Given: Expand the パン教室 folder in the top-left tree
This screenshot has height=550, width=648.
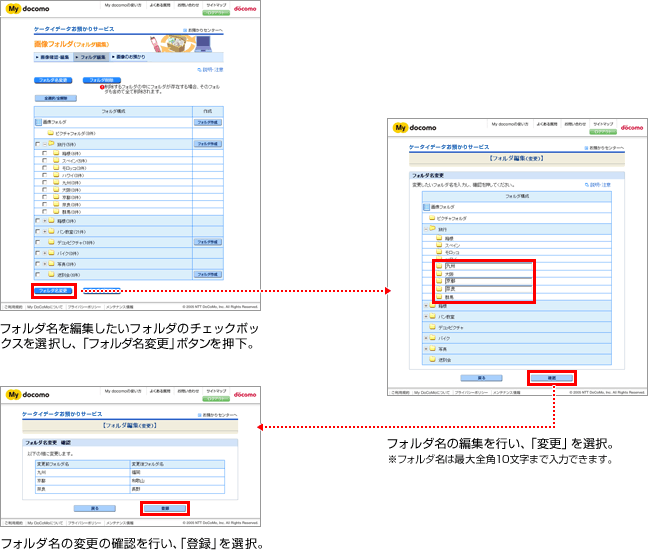Looking at the screenshot, I should click(x=44, y=231).
